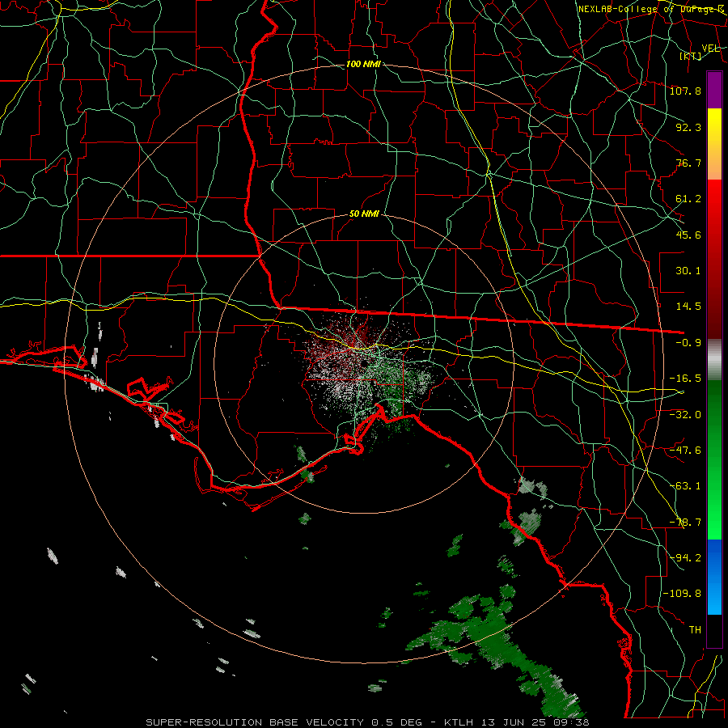This screenshot has width=728, height=728.
Task: Click the [KT] units label
Action: pos(691,57)
